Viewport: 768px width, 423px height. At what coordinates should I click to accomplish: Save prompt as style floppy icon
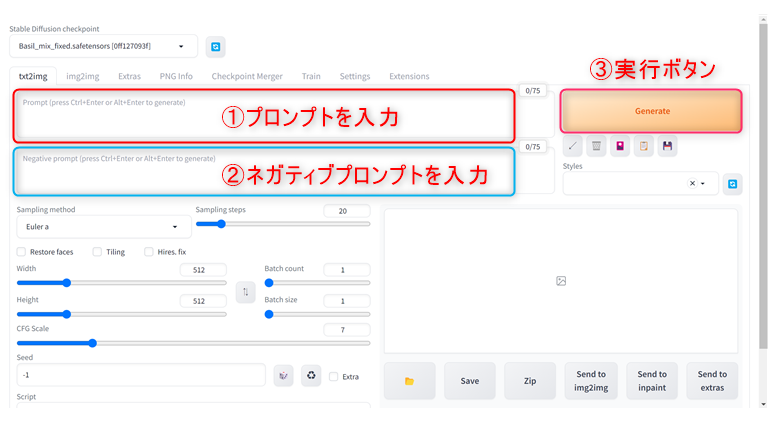pos(668,146)
